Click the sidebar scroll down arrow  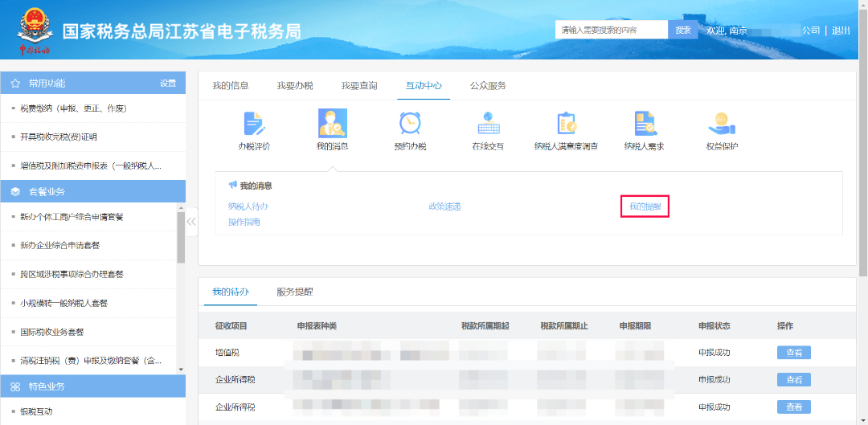[181, 369]
